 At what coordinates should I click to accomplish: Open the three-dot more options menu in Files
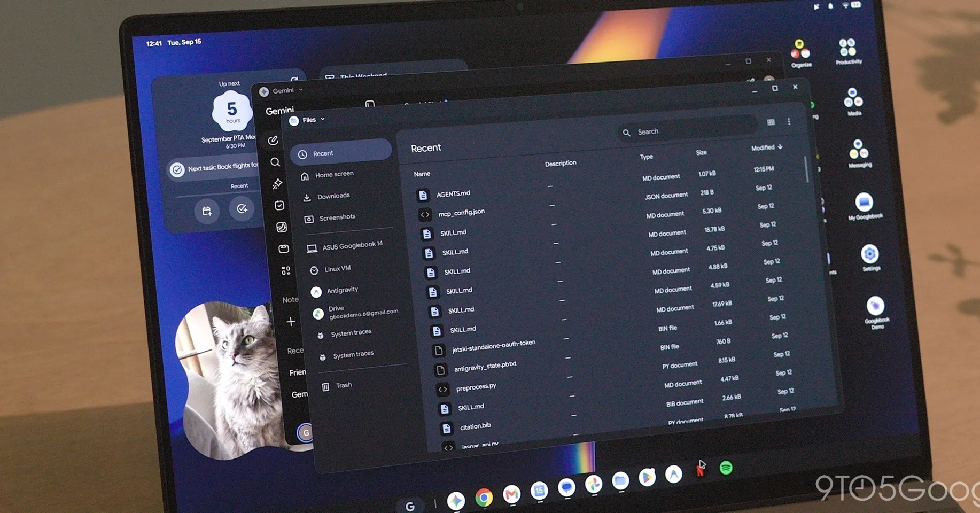coord(789,122)
